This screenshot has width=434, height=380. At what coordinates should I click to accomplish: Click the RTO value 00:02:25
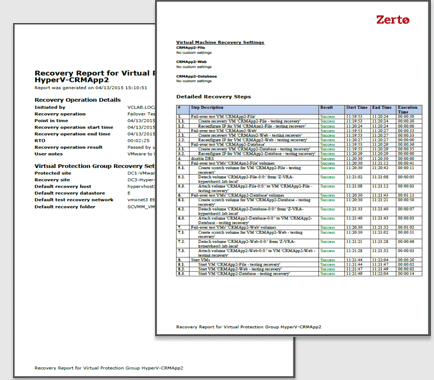[138, 141]
